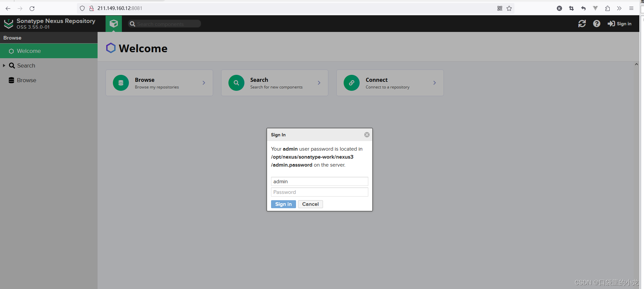Click the blue Sign in button in dialog
This screenshot has width=644, height=289.
(x=283, y=204)
